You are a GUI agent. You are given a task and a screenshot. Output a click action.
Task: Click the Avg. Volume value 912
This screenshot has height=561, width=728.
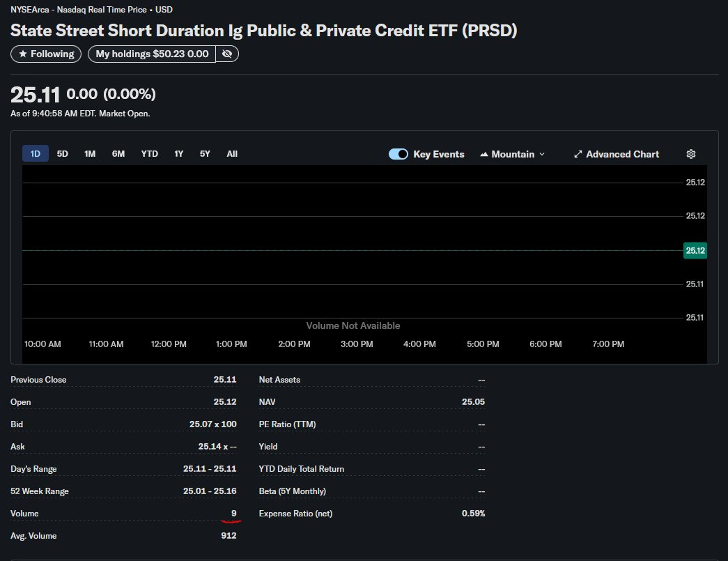[x=229, y=536]
